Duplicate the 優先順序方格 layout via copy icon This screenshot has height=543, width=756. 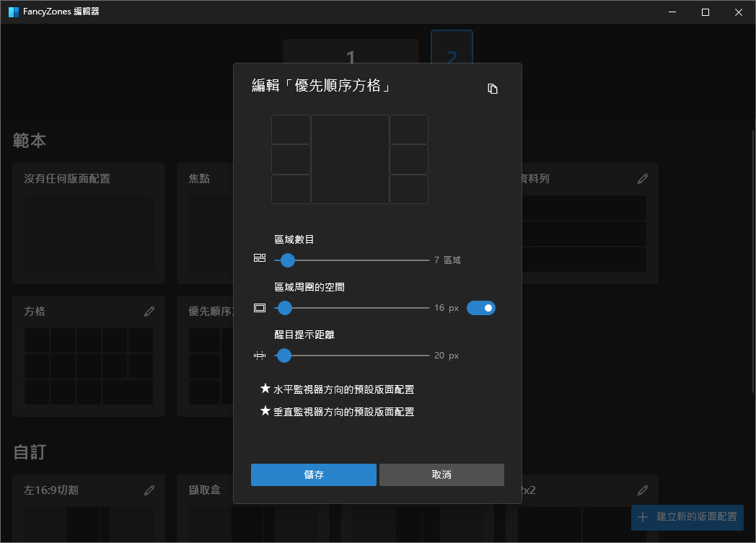pos(493,88)
